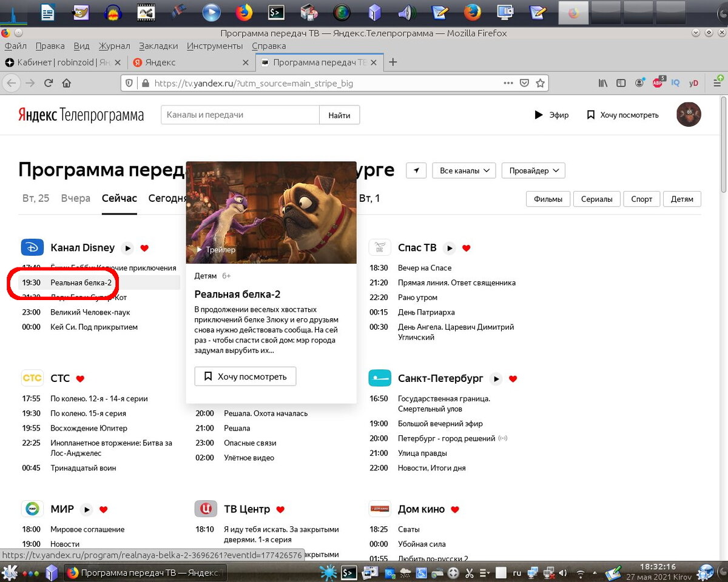
Task: Toggle favorite heart for ТВ Центр
Action: pos(280,510)
